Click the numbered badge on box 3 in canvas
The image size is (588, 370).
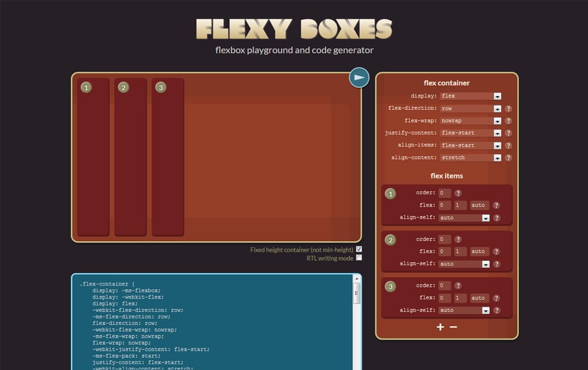point(161,87)
